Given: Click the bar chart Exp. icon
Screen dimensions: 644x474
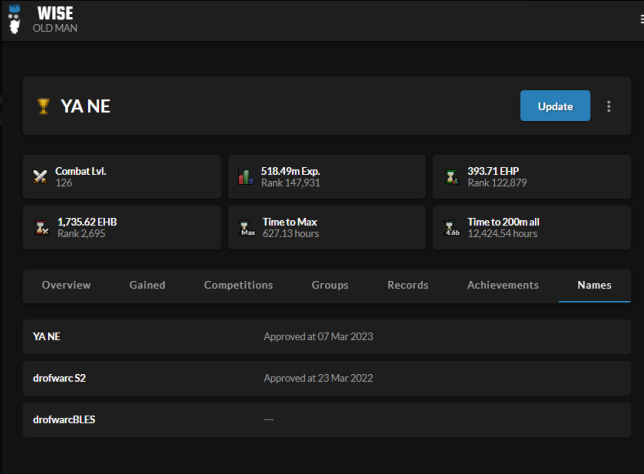Looking at the screenshot, I should tap(245, 177).
